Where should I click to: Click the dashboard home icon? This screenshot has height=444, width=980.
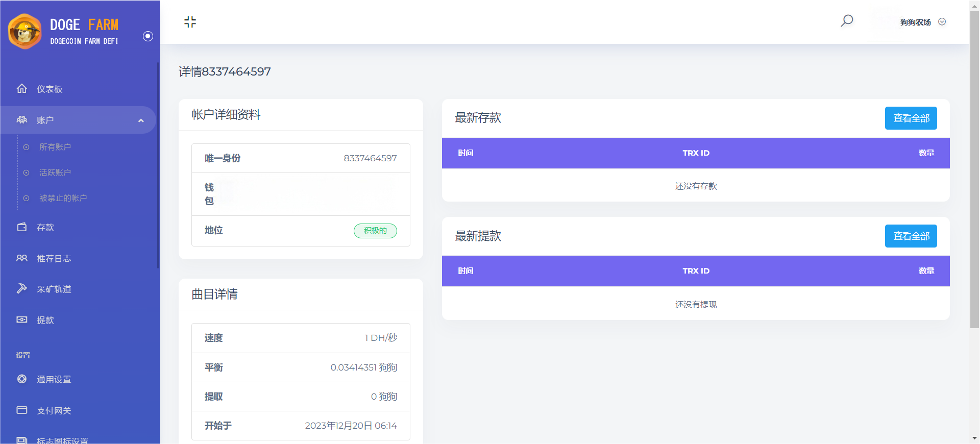[22, 89]
